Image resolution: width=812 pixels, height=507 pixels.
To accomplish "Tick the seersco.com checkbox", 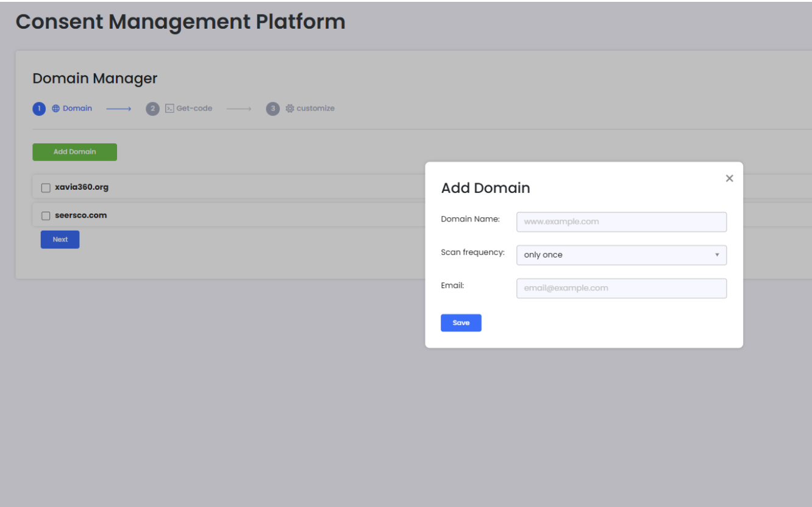I will [46, 216].
